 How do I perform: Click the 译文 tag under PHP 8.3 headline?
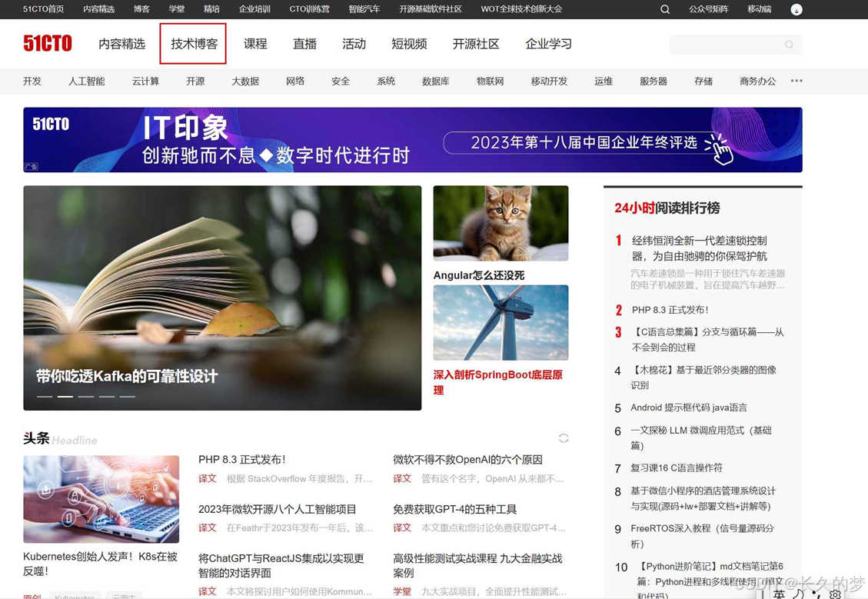click(x=207, y=478)
